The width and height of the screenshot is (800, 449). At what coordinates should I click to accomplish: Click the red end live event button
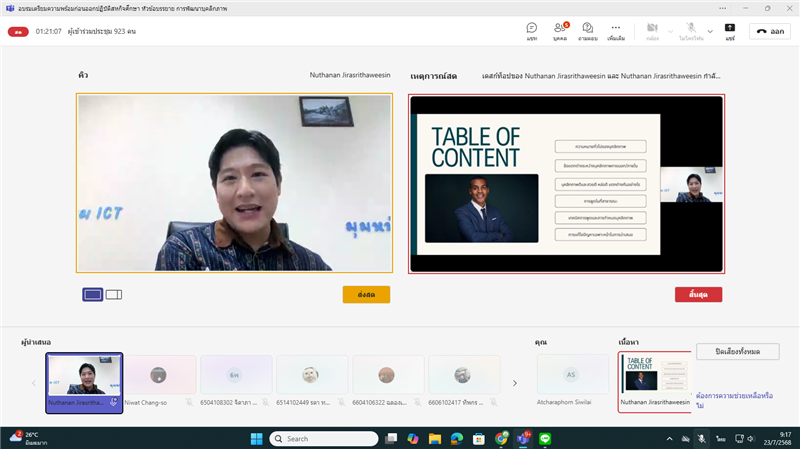pos(698,294)
